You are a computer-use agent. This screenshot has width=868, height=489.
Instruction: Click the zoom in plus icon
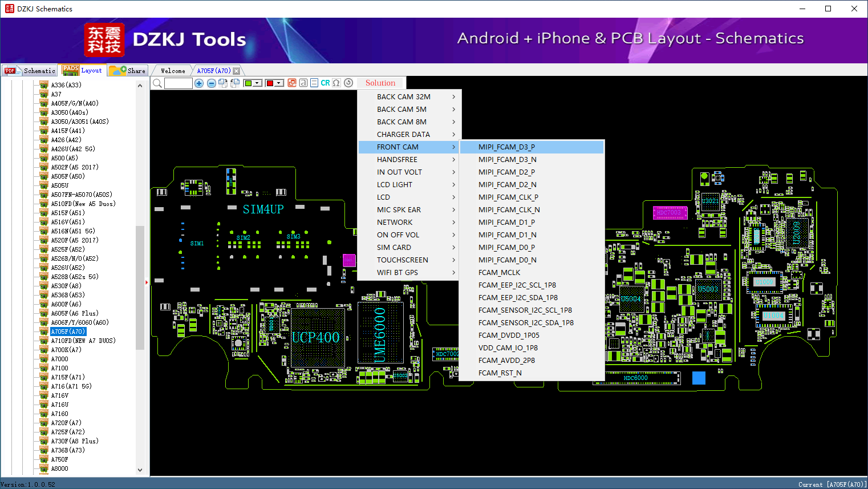pyautogui.click(x=199, y=83)
